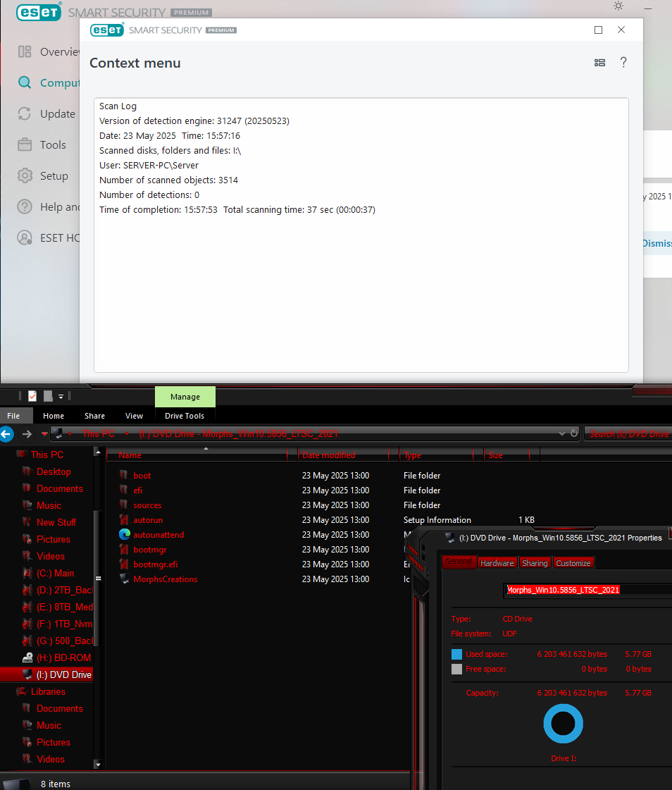Select General tab in Properties dialog

(x=459, y=561)
